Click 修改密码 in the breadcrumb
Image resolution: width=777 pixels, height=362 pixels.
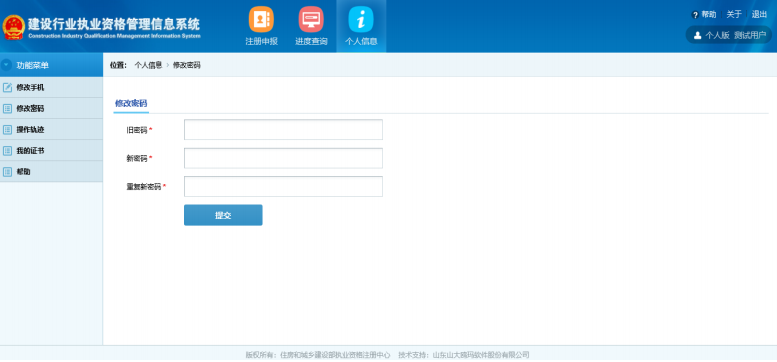[x=187, y=65]
